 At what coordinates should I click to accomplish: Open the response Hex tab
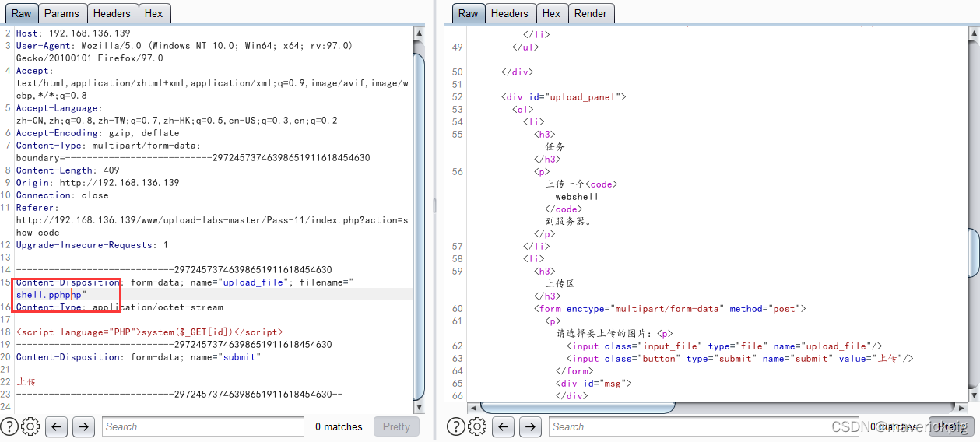552,13
